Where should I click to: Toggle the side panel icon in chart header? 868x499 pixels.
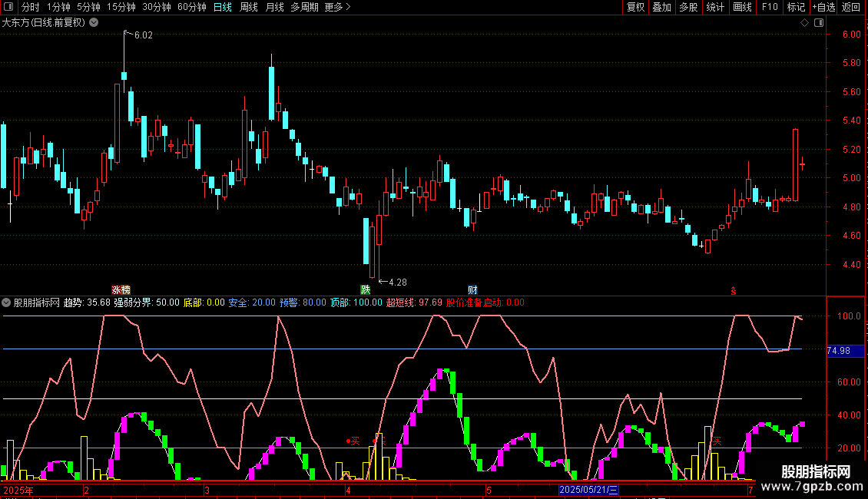pos(819,23)
